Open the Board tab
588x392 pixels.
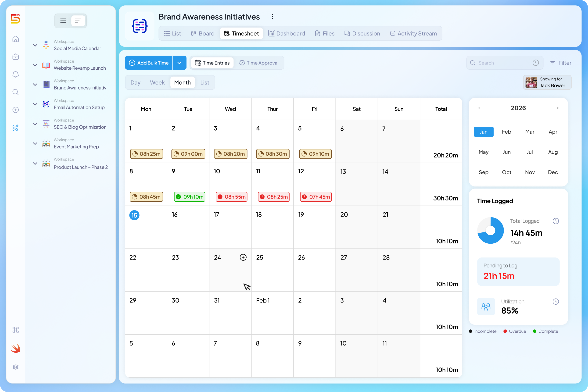pyautogui.click(x=203, y=33)
